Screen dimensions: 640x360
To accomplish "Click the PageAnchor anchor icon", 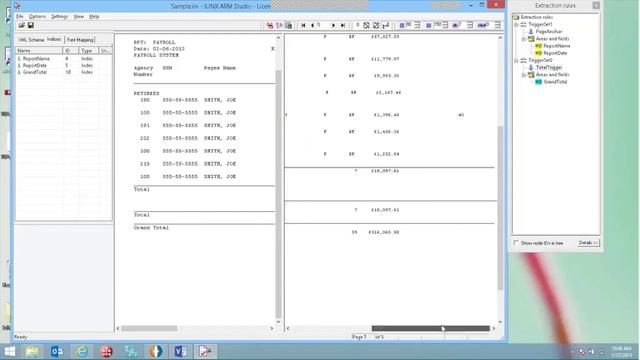I will [531, 31].
